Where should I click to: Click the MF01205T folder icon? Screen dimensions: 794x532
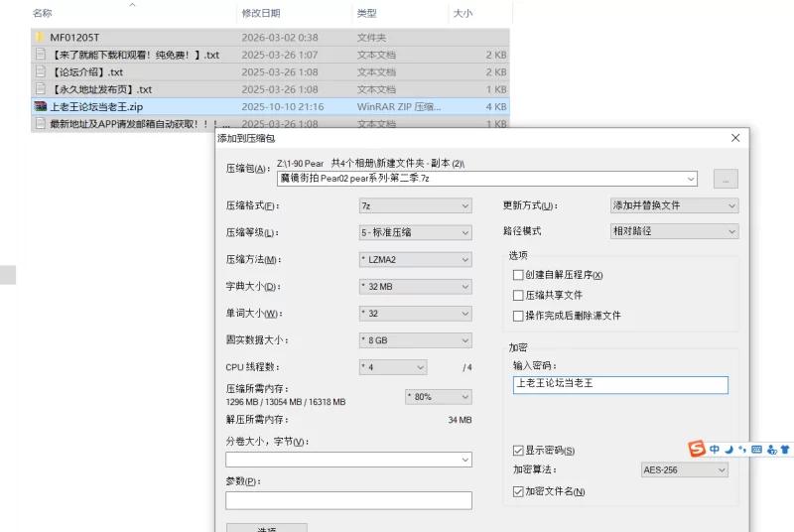(40, 37)
